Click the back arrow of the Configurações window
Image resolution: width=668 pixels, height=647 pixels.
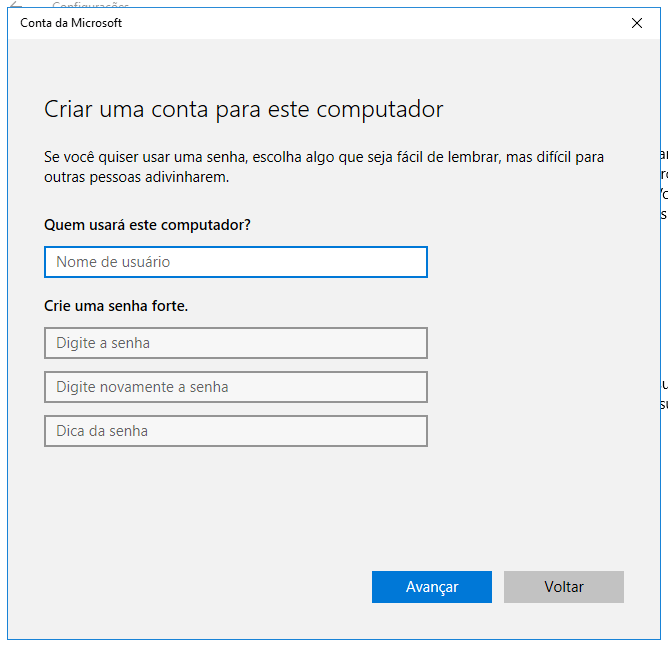coord(15,5)
